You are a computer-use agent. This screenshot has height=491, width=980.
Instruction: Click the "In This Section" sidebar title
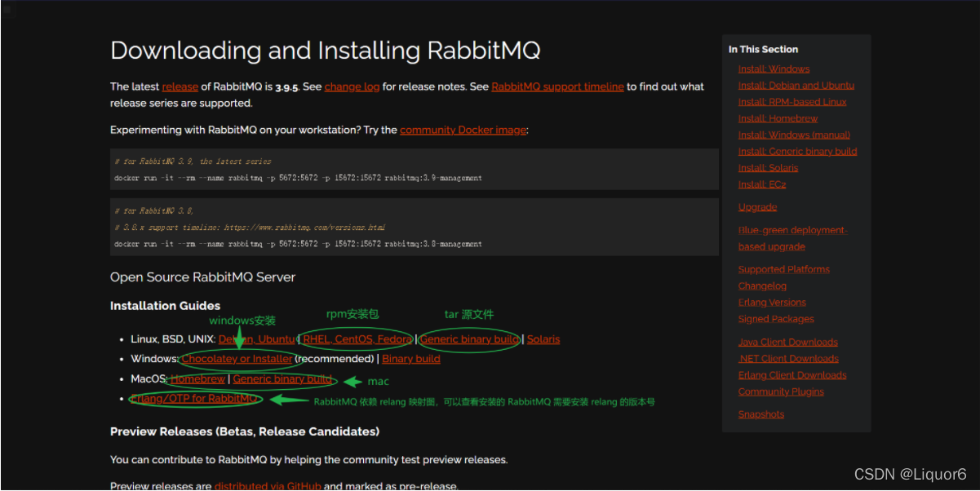pos(763,50)
